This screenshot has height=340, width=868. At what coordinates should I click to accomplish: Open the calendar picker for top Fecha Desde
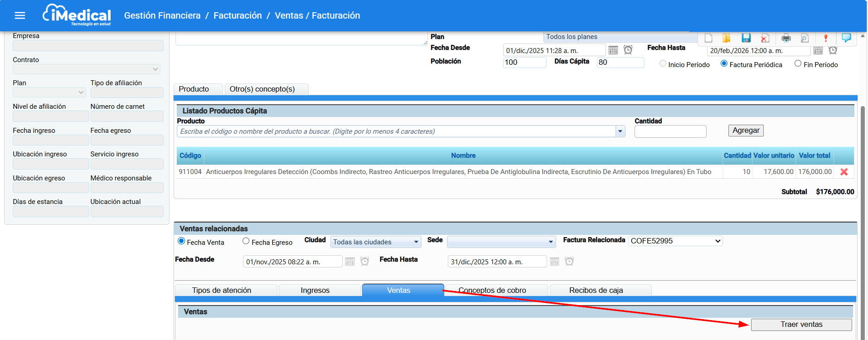click(613, 50)
